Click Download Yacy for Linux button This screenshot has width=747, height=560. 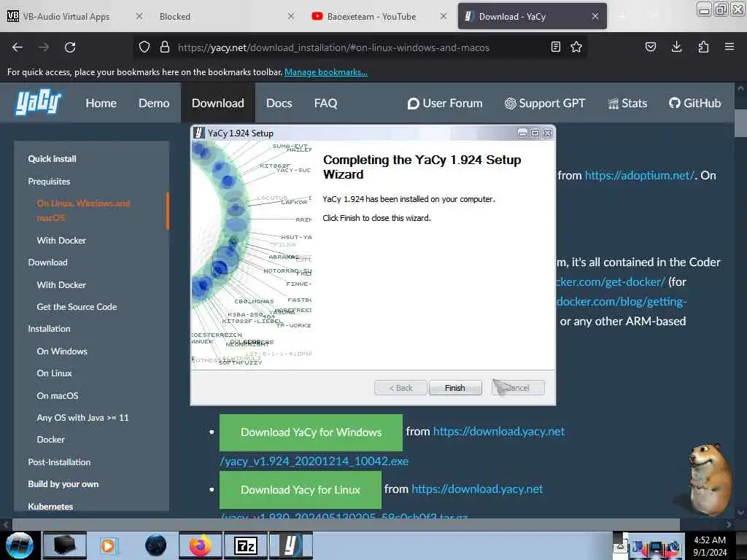pos(301,490)
